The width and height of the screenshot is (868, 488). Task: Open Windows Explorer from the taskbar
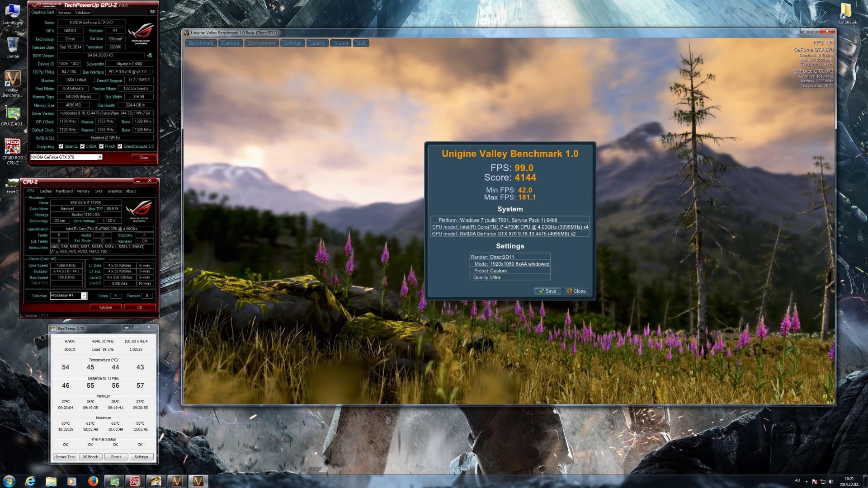point(51,481)
